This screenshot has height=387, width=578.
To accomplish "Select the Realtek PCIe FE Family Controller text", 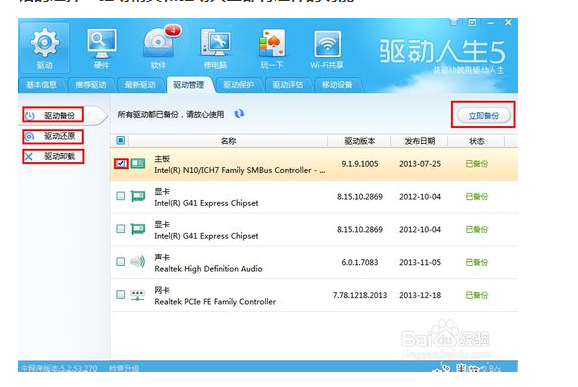I will pyautogui.click(x=215, y=301).
